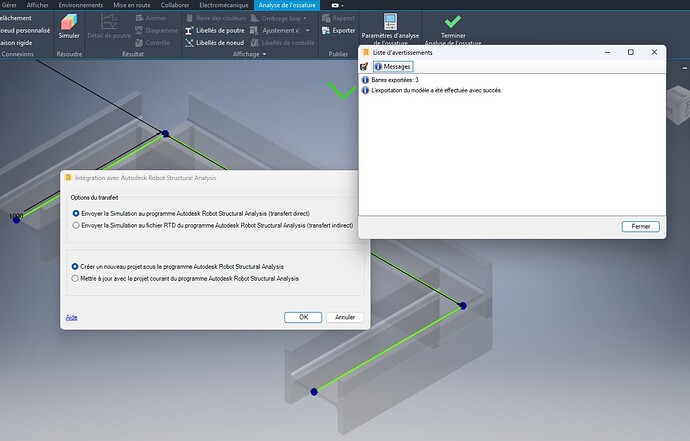Click Annuler in Robot integration dialog
The width and height of the screenshot is (690, 441).
(345, 317)
